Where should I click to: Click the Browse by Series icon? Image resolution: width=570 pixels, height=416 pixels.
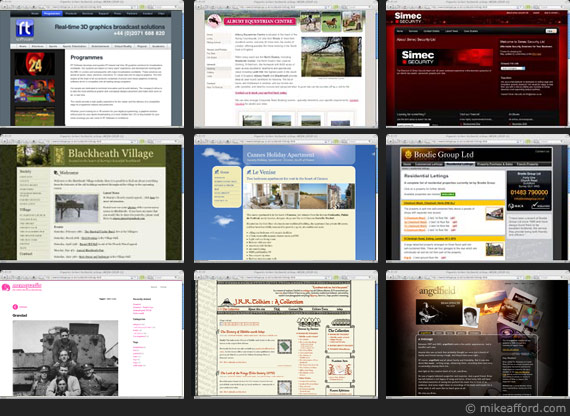[308, 322]
